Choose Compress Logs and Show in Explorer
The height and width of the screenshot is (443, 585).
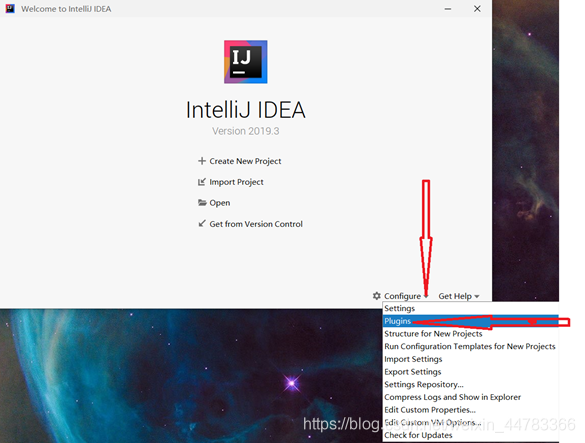click(x=471, y=397)
